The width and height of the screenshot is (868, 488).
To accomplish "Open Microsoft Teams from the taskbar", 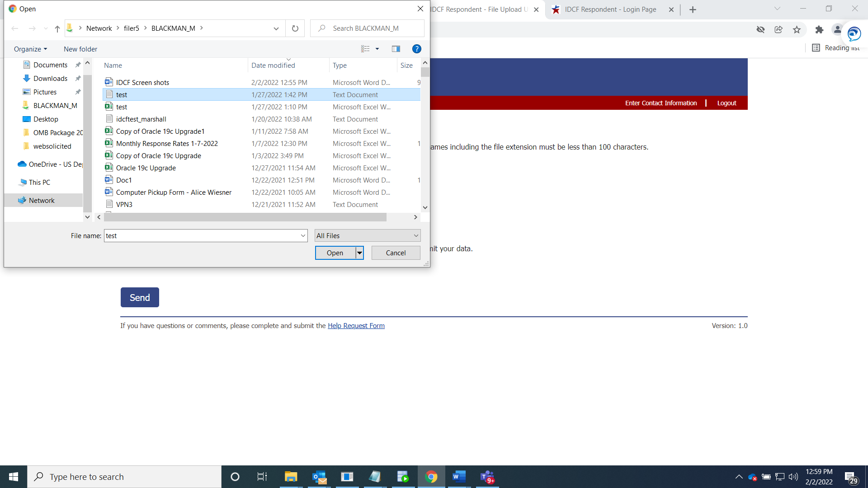I will pos(487,477).
